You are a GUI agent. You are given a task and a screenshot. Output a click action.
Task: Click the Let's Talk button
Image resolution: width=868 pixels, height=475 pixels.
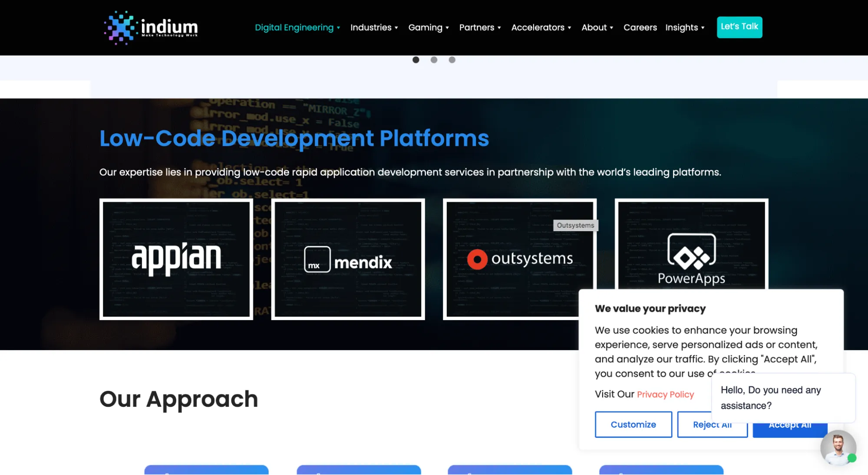[739, 27]
